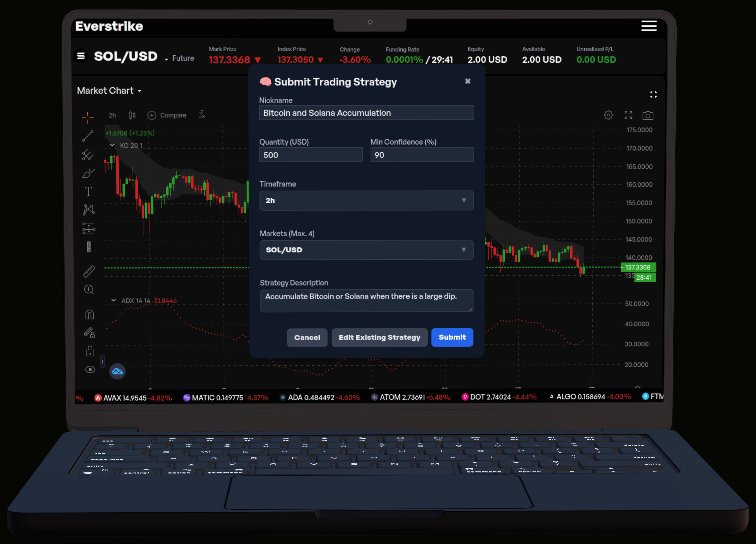This screenshot has width=756, height=544.
Task: Click inside the Quantity (USD) field
Action: click(311, 155)
